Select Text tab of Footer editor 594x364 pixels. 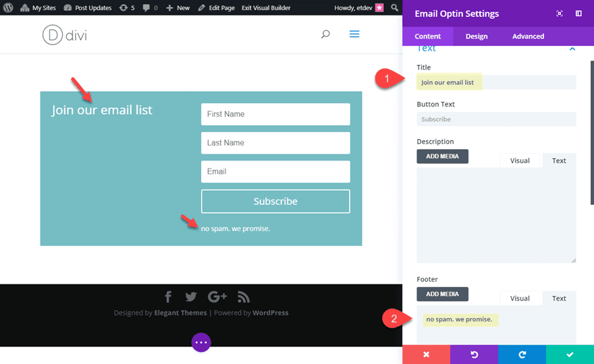559,298
